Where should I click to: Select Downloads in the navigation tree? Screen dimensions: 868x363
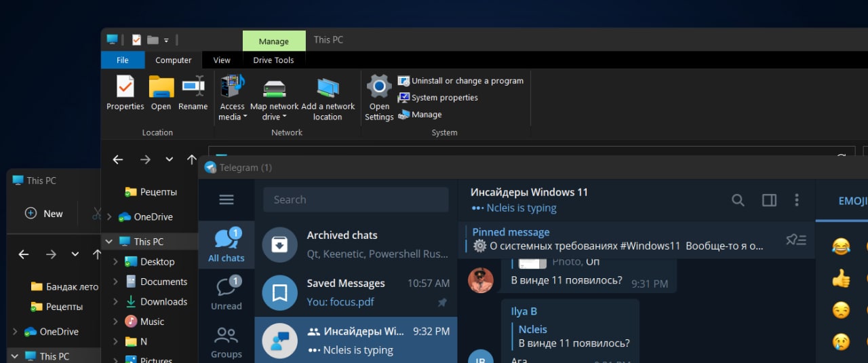pos(156,302)
